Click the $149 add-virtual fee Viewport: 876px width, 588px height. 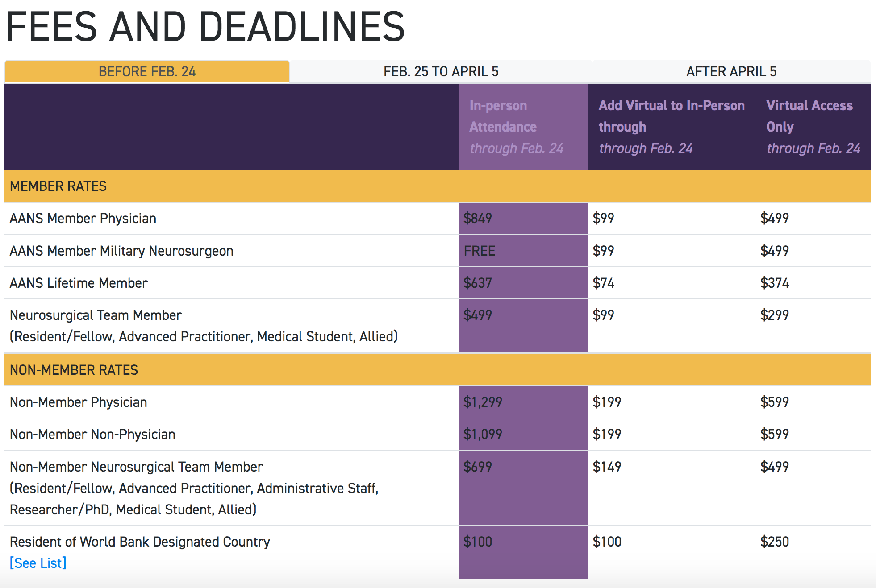(607, 467)
